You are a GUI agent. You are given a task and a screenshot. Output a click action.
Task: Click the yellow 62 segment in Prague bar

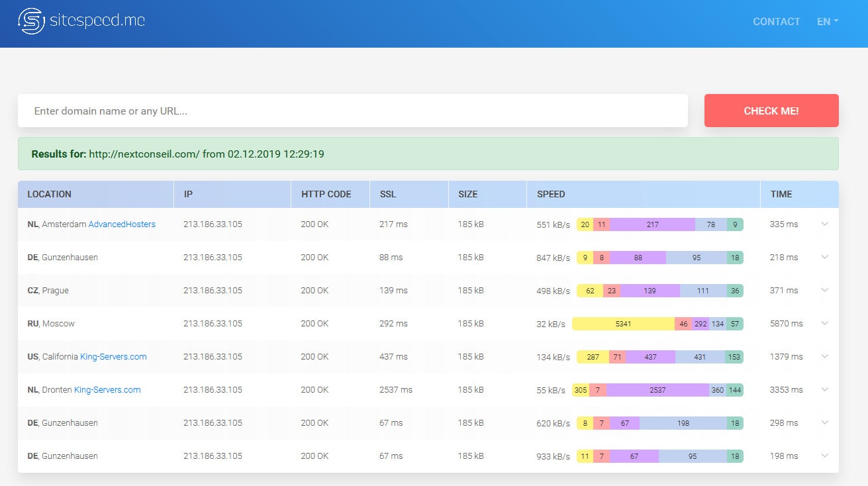(x=590, y=291)
